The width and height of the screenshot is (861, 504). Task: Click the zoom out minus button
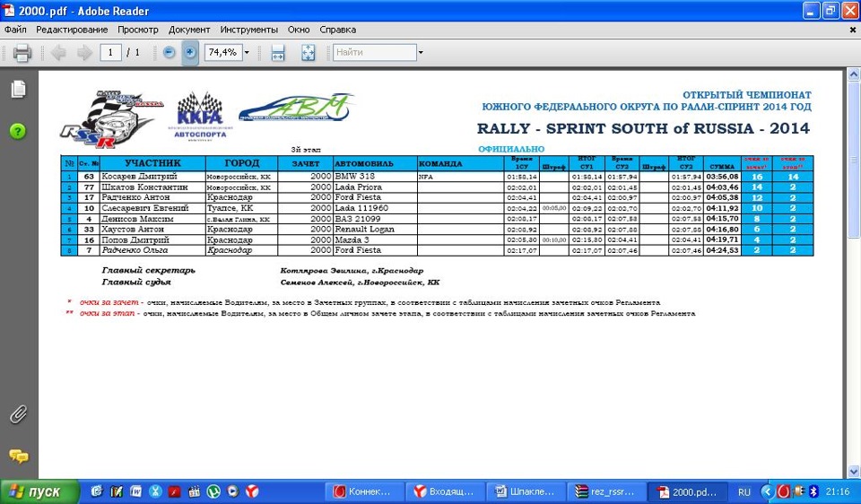pyautogui.click(x=170, y=52)
